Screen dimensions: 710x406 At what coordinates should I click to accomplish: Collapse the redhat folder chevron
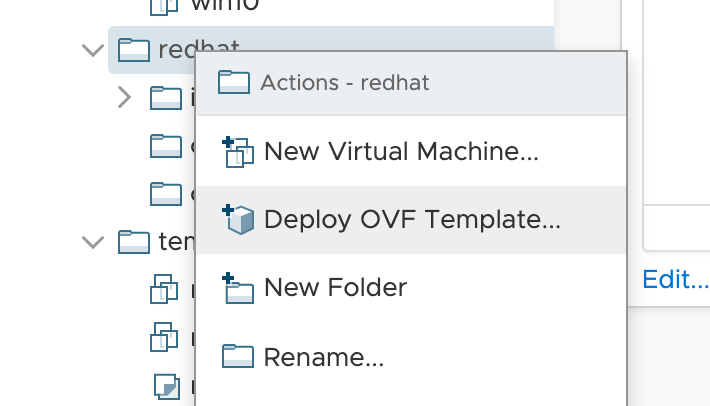pyautogui.click(x=93, y=50)
